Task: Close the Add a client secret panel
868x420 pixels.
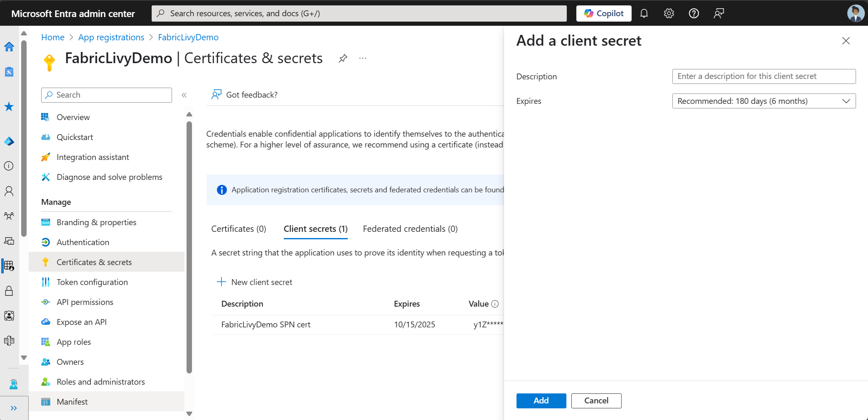Action: 846,41
